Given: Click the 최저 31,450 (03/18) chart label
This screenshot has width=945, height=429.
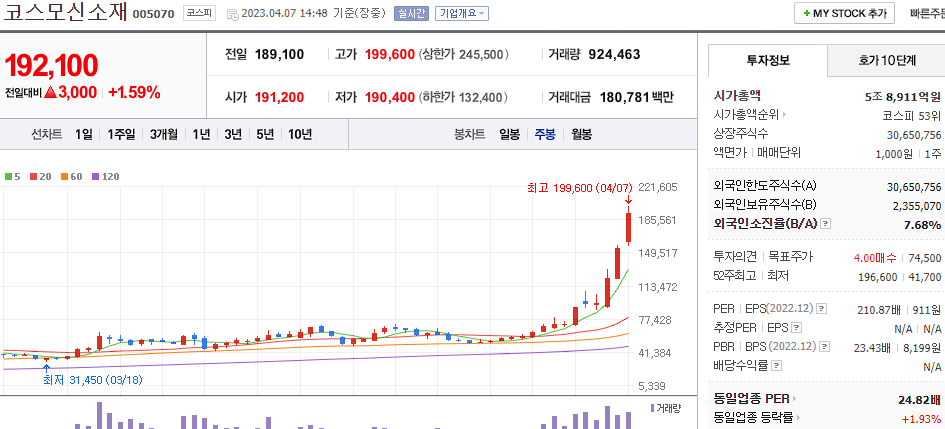Looking at the screenshot, I should tap(93, 380).
